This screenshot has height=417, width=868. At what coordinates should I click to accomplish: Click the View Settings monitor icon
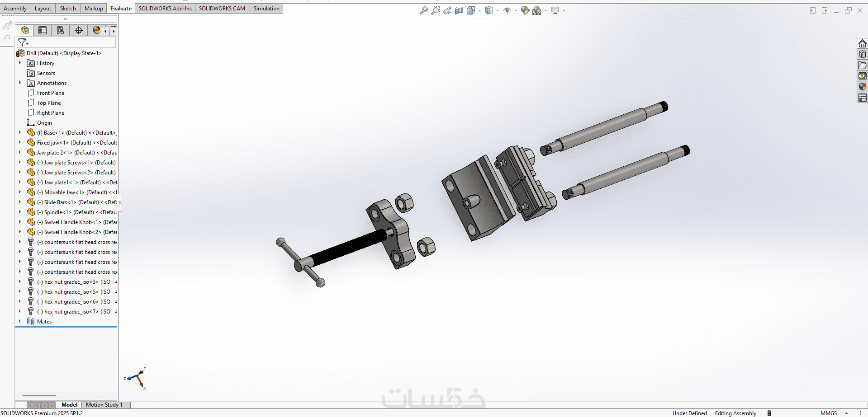tap(555, 10)
